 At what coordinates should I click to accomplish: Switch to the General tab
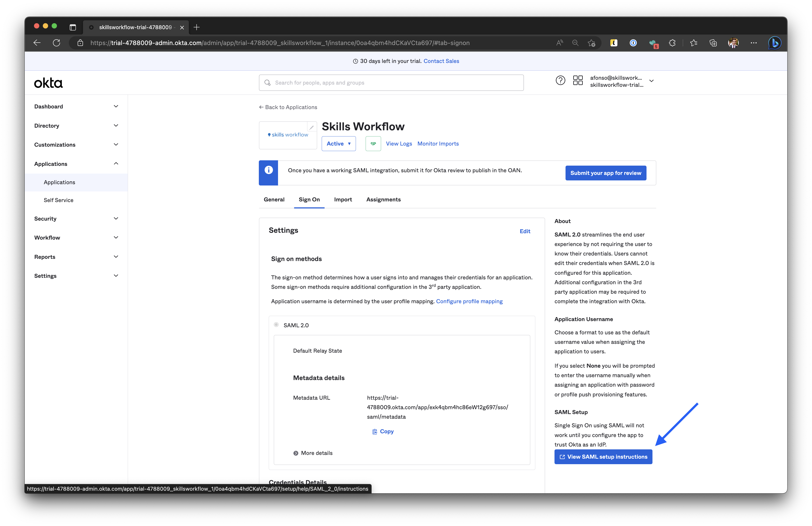pyautogui.click(x=274, y=199)
